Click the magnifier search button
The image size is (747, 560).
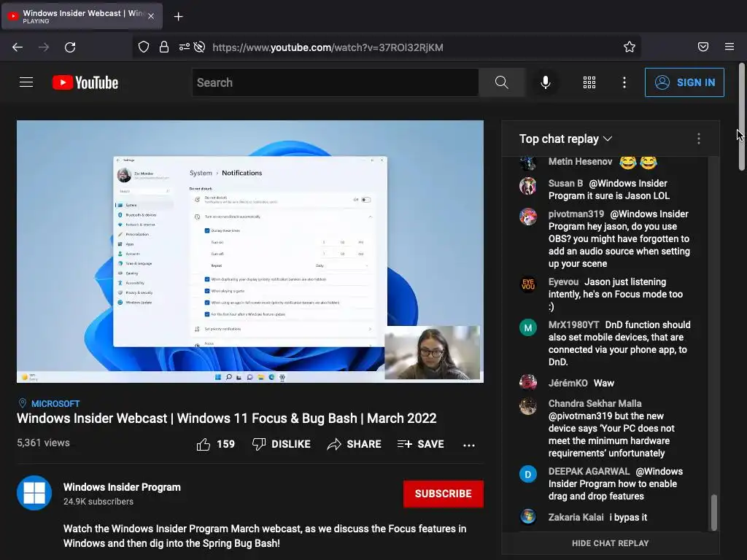[x=501, y=82]
